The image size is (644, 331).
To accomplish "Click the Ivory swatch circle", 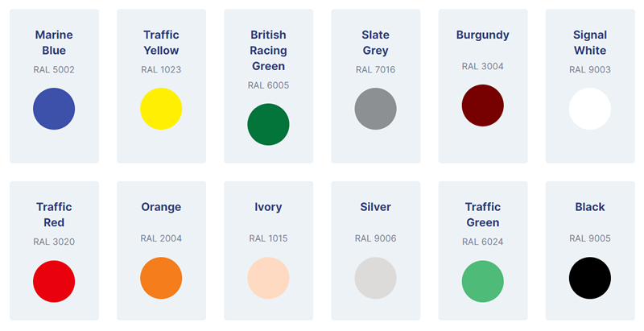I will tap(268, 278).
